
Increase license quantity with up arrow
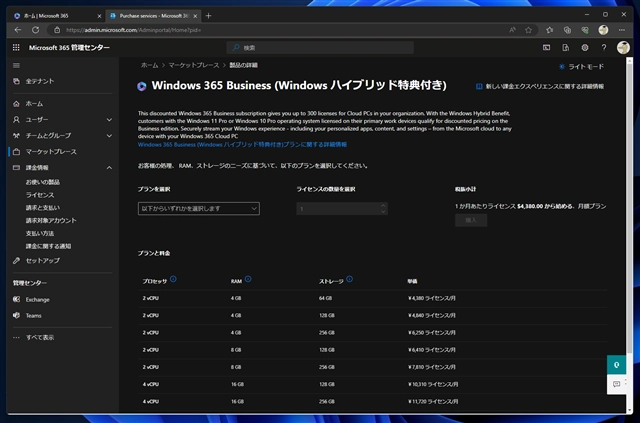click(x=383, y=206)
